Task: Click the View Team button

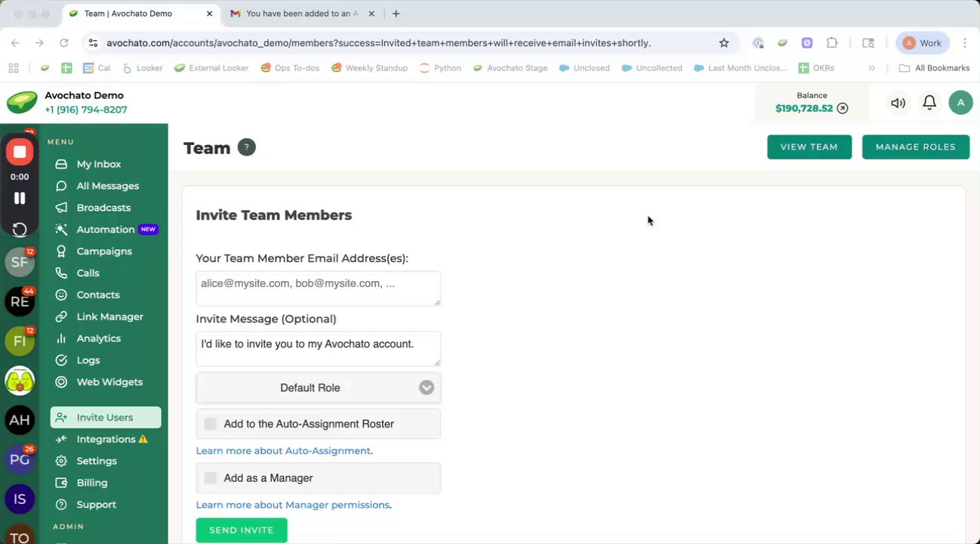Action: [x=809, y=147]
